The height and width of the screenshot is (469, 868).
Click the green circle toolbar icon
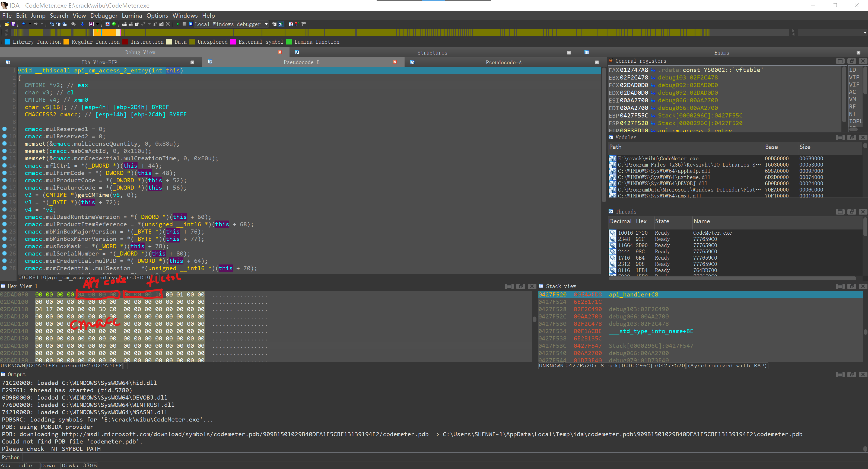tap(114, 24)
